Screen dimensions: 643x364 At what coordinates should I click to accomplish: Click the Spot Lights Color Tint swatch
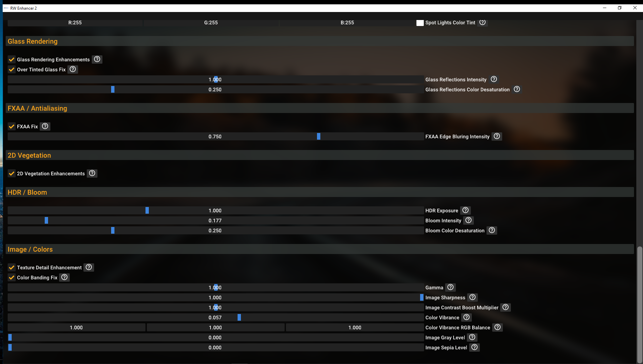pos(420,23)
